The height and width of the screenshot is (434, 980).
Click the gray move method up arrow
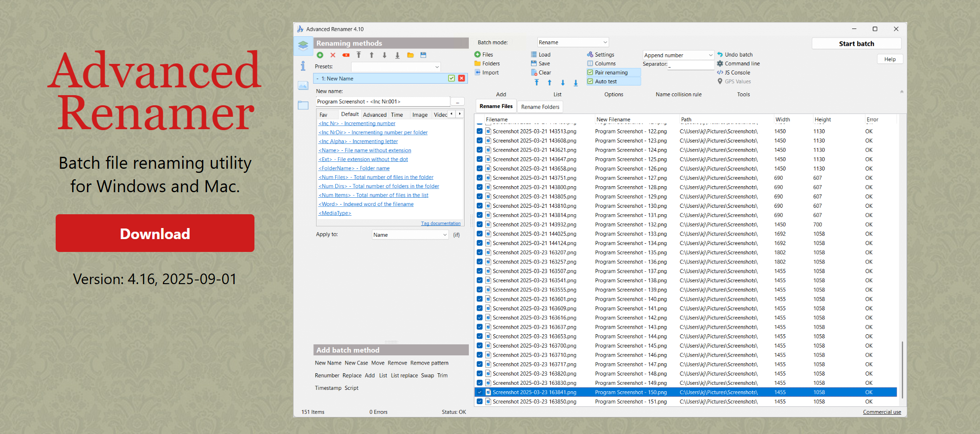pyautogui.click(x=372, y=55)
